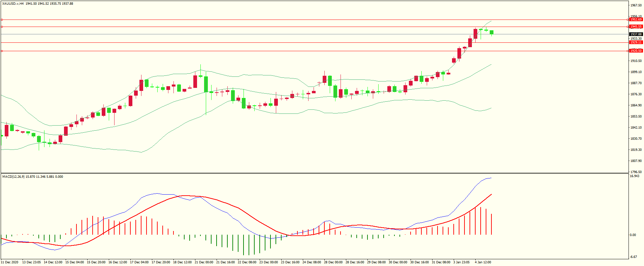Click the 16.943 MACD scale value
The image size is (644, 266).
(635, 176)
